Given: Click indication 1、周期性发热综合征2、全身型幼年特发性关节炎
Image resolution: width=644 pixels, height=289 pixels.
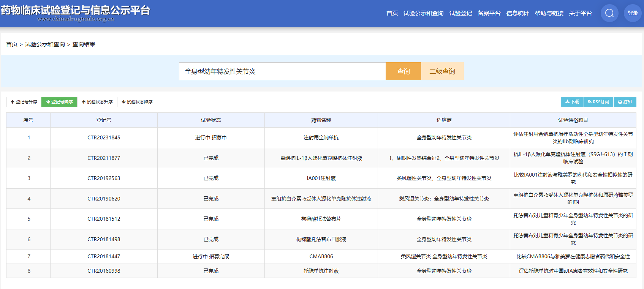Looking at the screenshot, I should [x=444, y=158].
